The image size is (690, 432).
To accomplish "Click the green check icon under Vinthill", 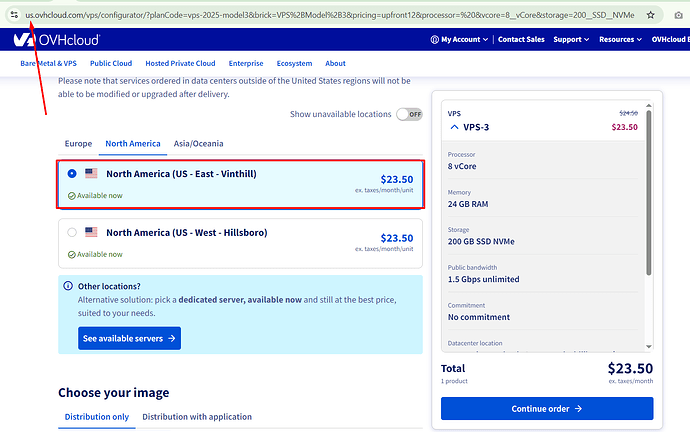I will [x=72, y=196].
